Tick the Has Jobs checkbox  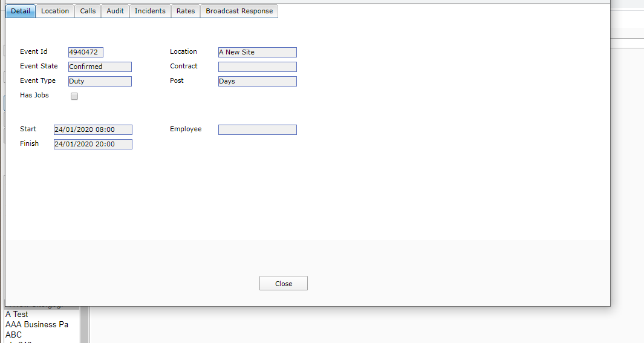pos(74,96)
